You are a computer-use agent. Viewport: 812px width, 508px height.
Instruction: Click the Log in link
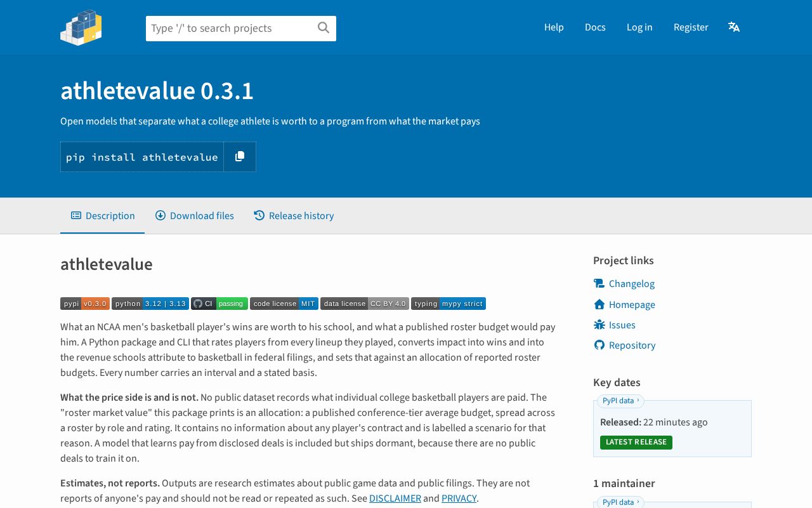tap(639, 27)
